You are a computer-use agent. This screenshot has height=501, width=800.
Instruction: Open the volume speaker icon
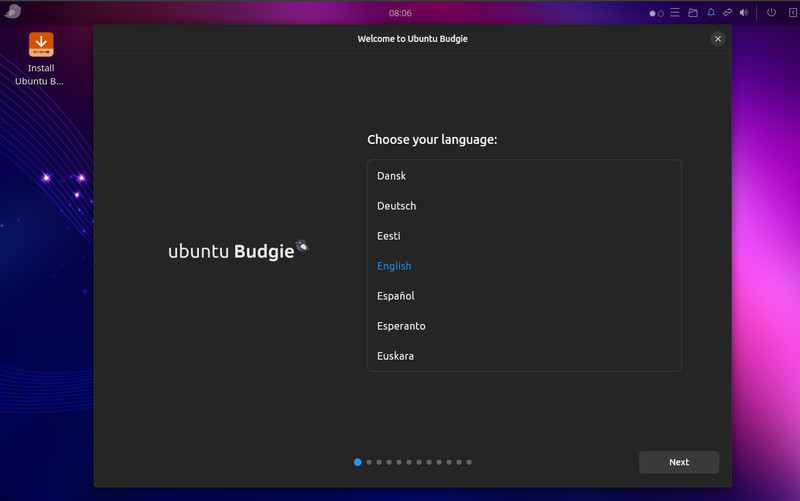744,13
